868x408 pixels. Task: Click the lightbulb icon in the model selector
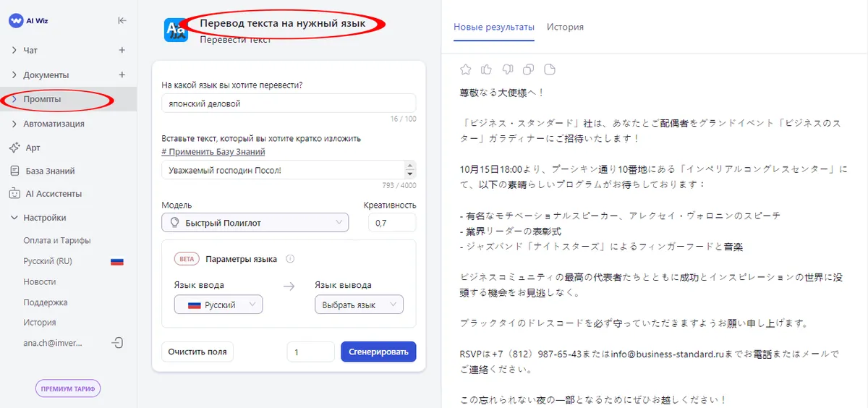click(174, 223)
